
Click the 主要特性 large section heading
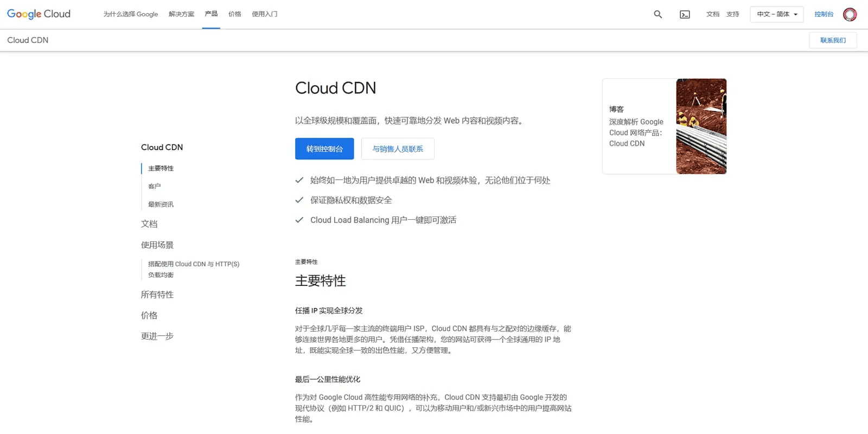pos(321,280)
